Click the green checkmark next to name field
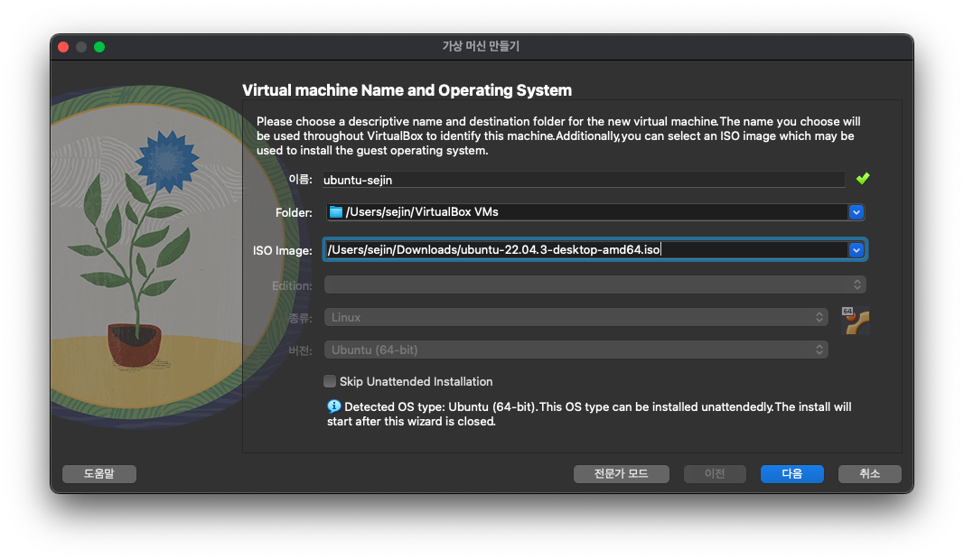964x560 pixels. pos(863,179)
